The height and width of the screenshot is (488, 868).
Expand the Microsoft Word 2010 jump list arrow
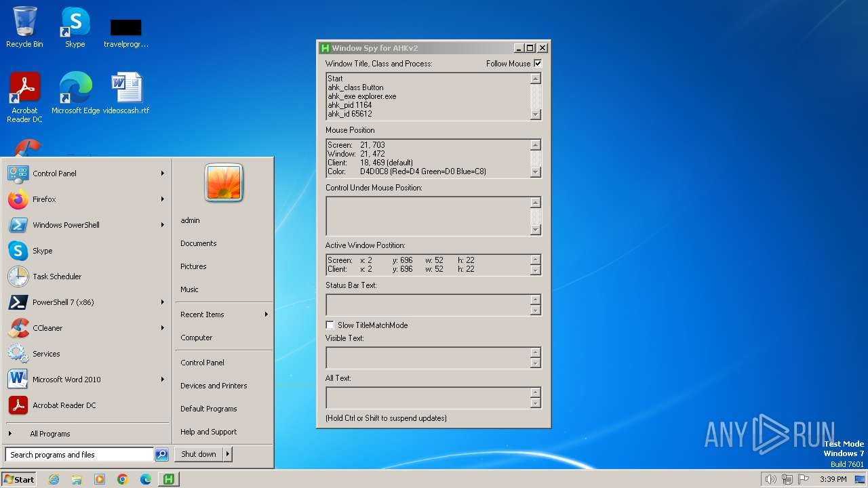coord(163,380)
